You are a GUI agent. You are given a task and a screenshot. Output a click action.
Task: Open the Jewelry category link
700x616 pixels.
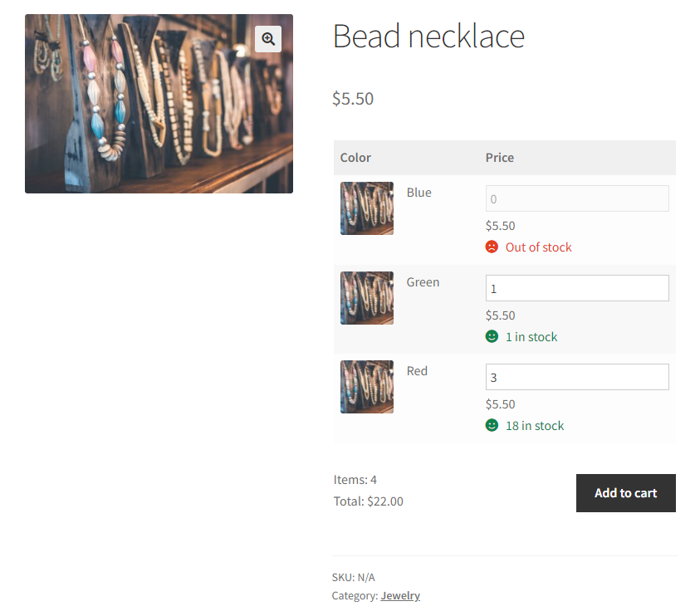(400, 595)
